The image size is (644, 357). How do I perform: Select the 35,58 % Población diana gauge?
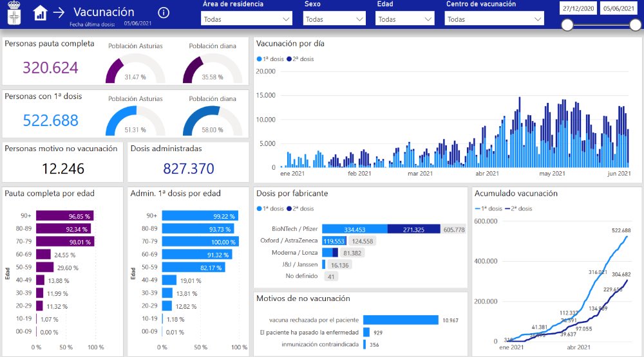[x=213, y=69]
